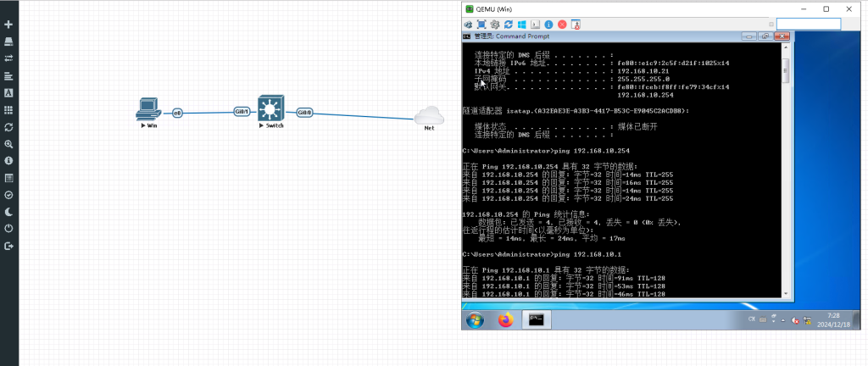Click the plus icon to add an object
868x366 pixels.
(x=8, y=25)
